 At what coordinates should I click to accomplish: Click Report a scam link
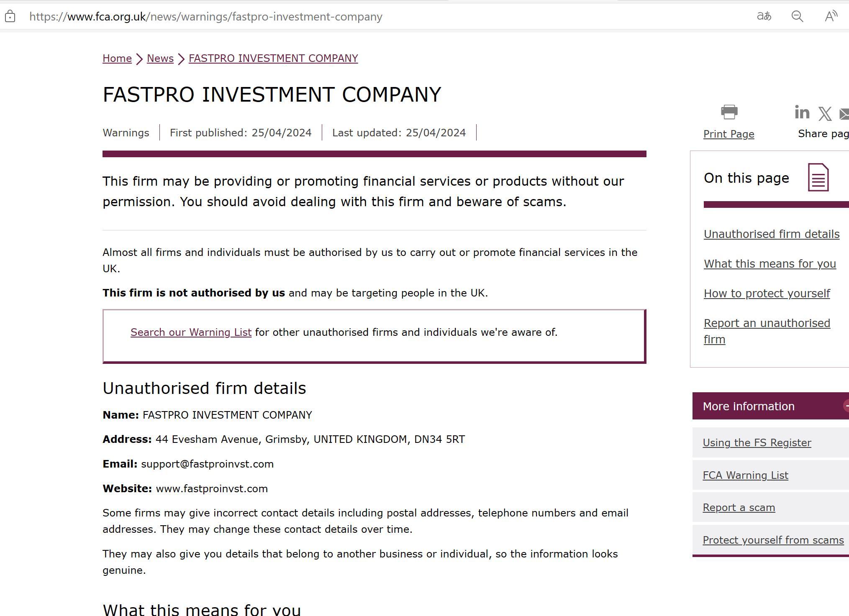[739, 507]
